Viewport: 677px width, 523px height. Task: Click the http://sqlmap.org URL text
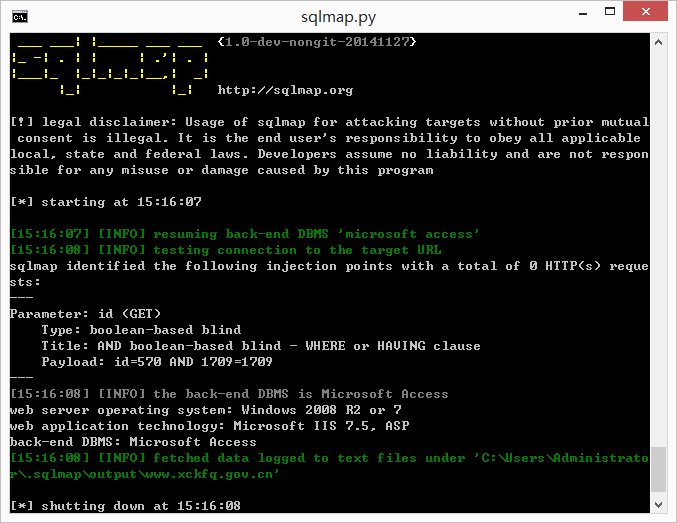(x=285, y=90)
